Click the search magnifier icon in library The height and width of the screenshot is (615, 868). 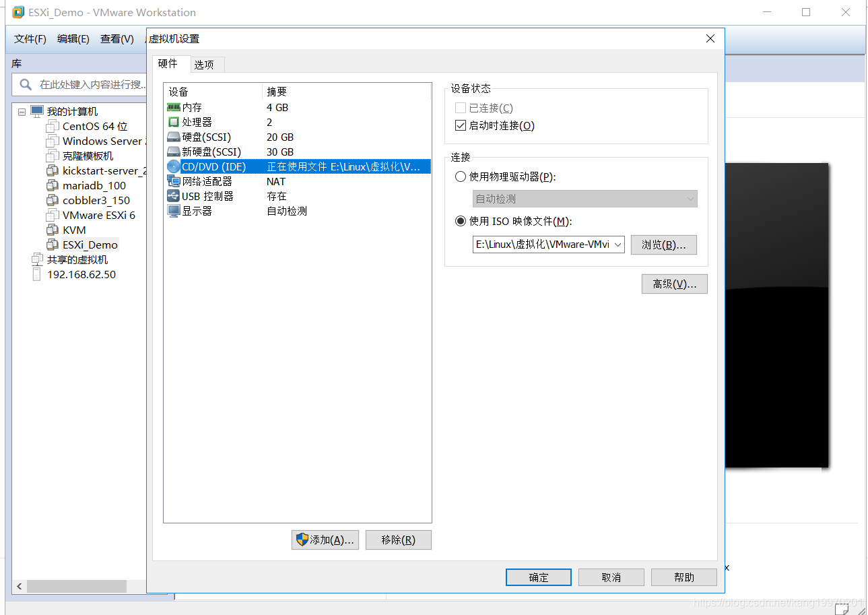tap(26, 84)
